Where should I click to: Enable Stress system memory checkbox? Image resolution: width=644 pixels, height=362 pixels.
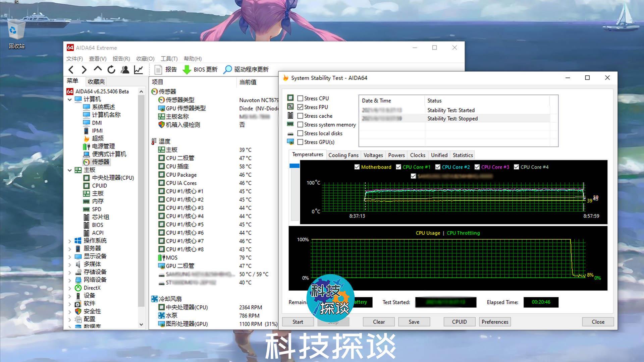pyautogui.click(x=300, y=124)
